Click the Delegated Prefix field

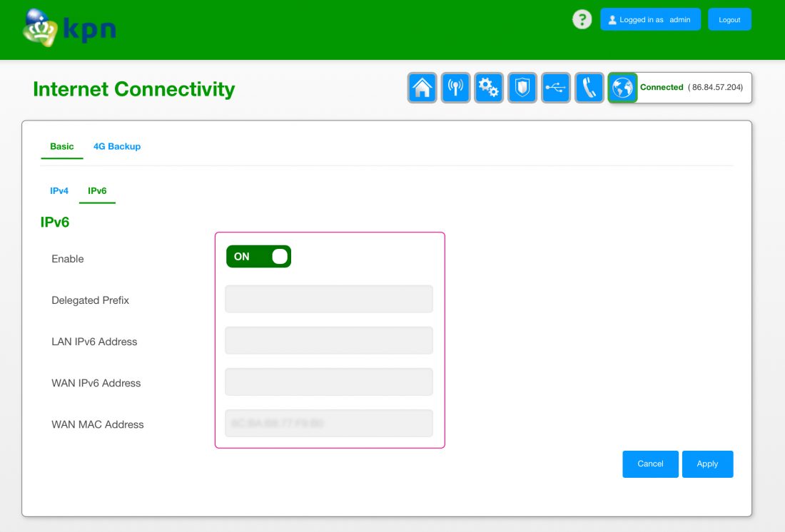tap(329, 299)
